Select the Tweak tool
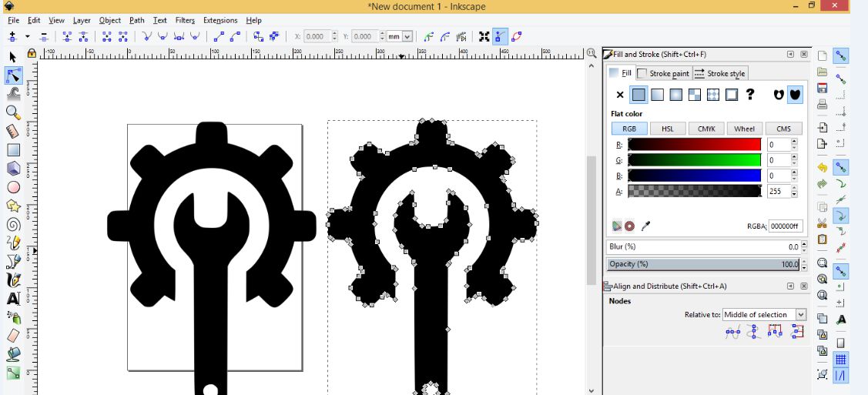The width and height of the screenshot is (868, 395). [13, 93]
